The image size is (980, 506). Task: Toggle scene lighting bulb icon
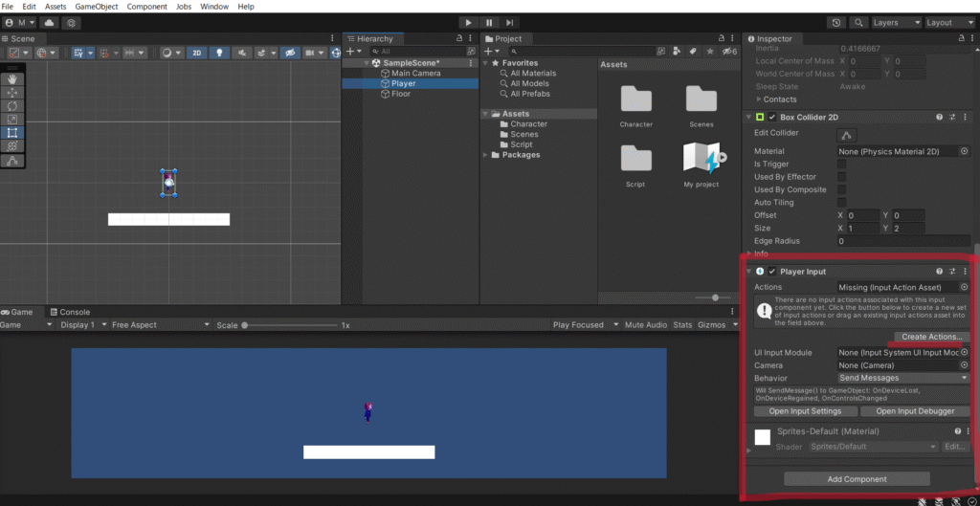219,53
